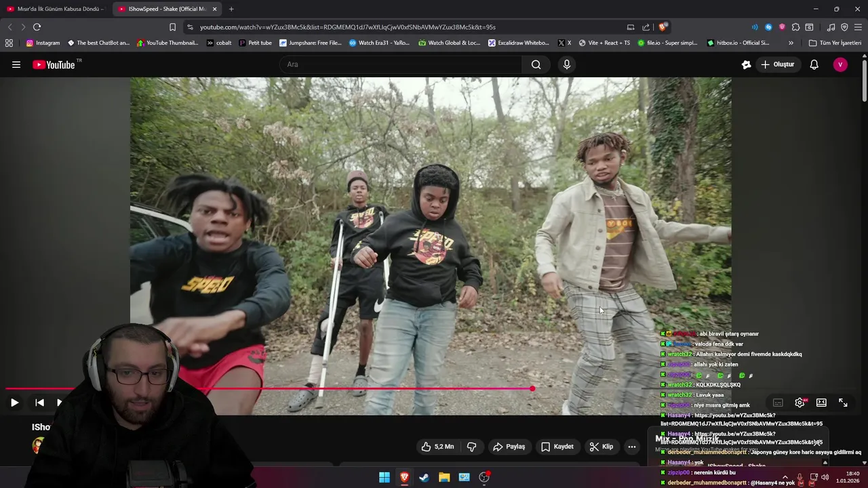Seek on the red video progress bar
The height and width of the screenshot is (488, 868).
click(x=269, y=389)
